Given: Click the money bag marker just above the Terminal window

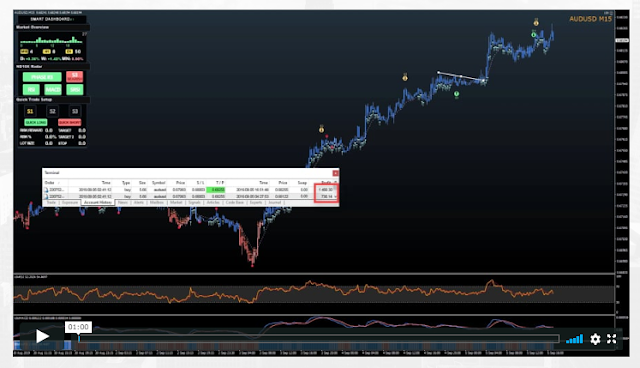Looking at the screenshot, I should tap(321, 129).
